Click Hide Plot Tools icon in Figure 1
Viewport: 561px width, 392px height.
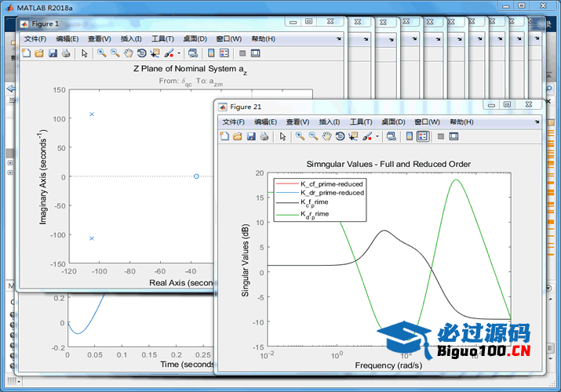click(x=242, y=53)
